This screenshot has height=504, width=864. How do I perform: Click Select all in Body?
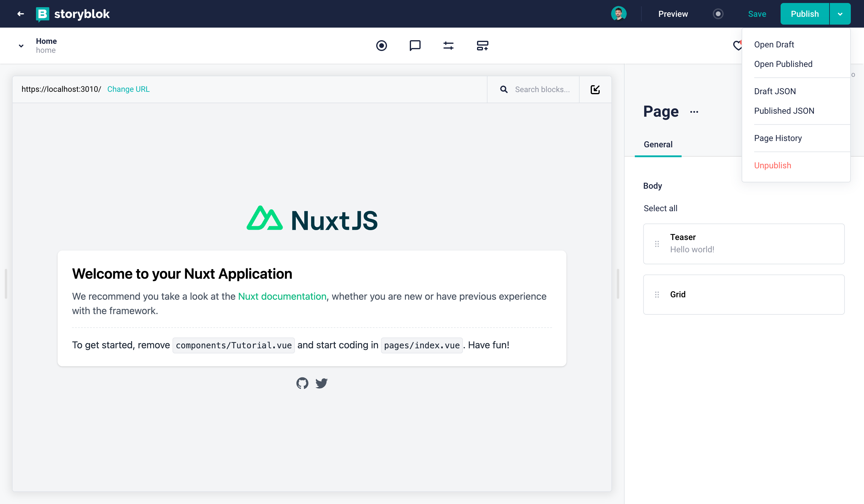click(x=660, y=208)
